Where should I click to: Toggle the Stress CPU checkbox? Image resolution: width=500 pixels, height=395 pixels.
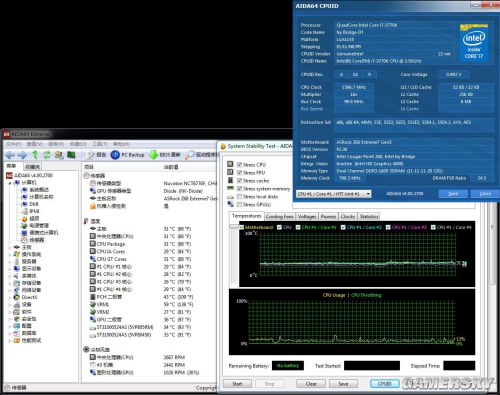click(x=239, y=165)
